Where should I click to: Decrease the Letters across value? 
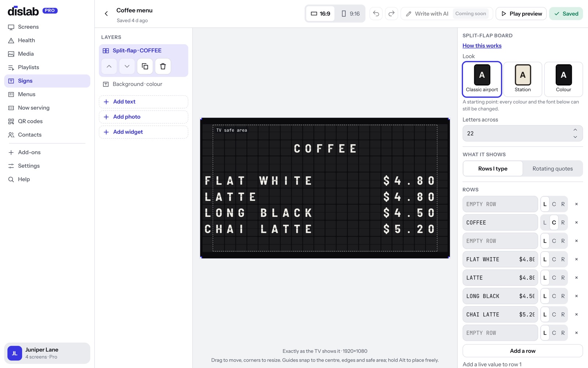click(575, 137)
